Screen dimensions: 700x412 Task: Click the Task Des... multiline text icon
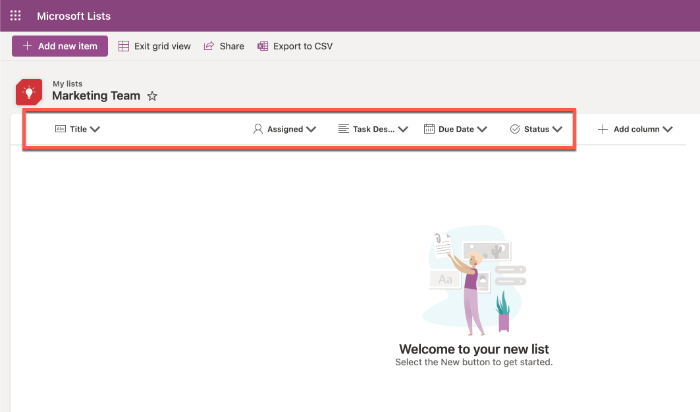343,129
